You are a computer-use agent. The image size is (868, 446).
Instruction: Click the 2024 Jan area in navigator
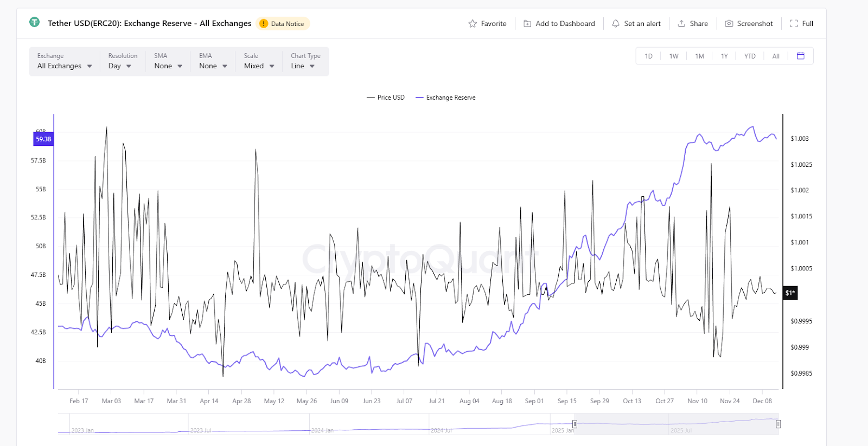tap(321, 428)
